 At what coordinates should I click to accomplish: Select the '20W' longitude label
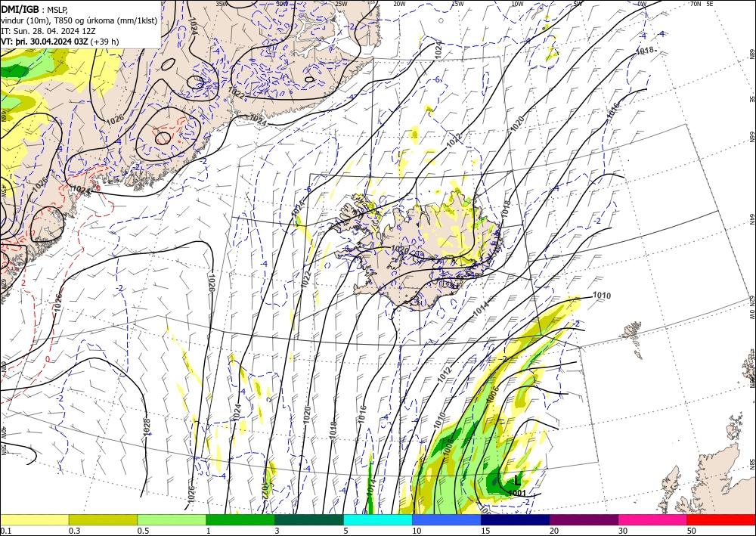click(398, 4)
